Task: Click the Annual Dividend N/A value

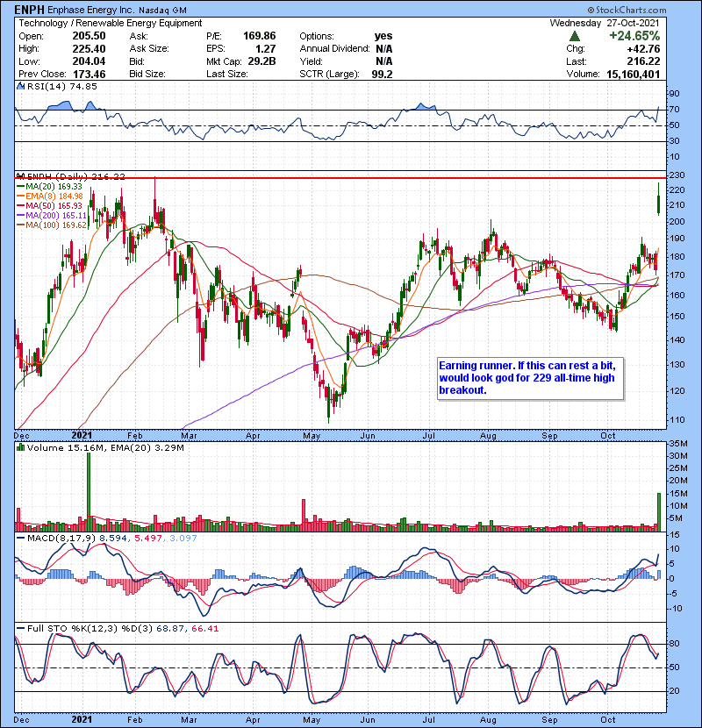Action: pos(383,49)
